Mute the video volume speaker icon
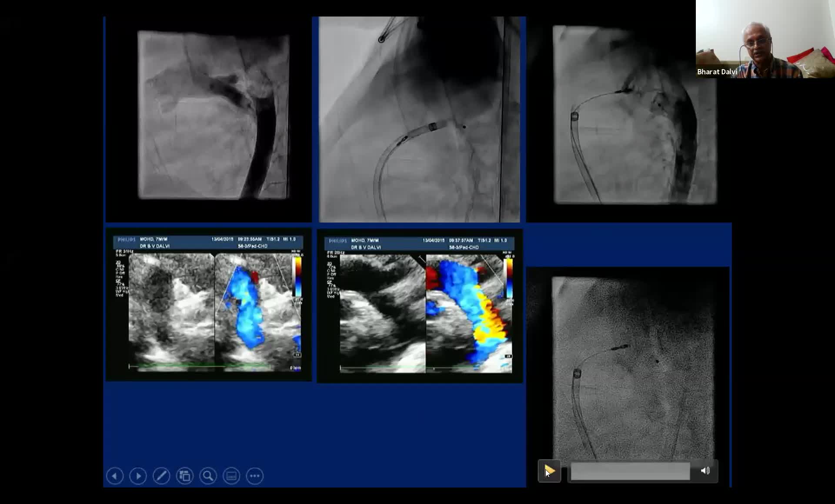Viewport: 835px width, 504px height. point(705,471)
